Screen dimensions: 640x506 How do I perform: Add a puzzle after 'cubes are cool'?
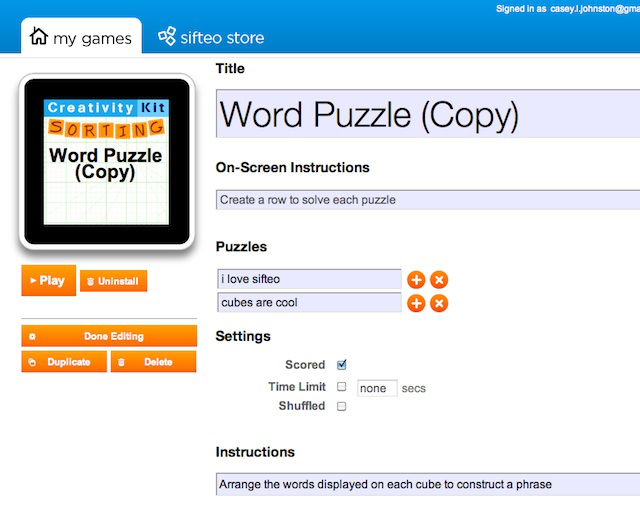416,303
